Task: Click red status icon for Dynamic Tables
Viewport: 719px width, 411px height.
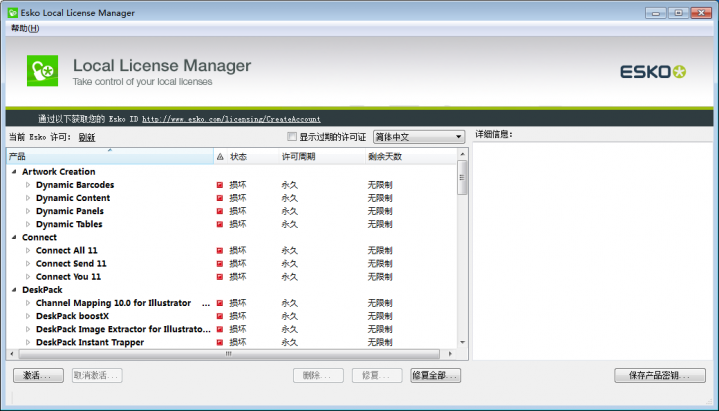Action: pyautogui.click(x=220, y=224)
